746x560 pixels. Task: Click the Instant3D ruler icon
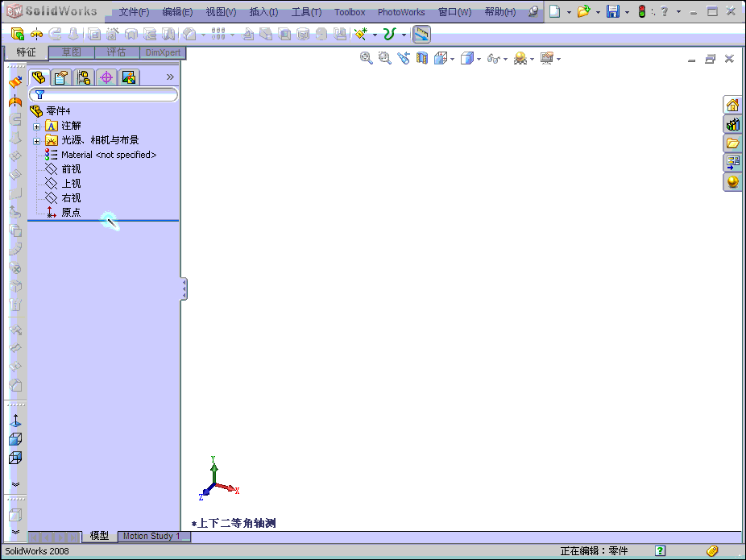coord(421,35)
